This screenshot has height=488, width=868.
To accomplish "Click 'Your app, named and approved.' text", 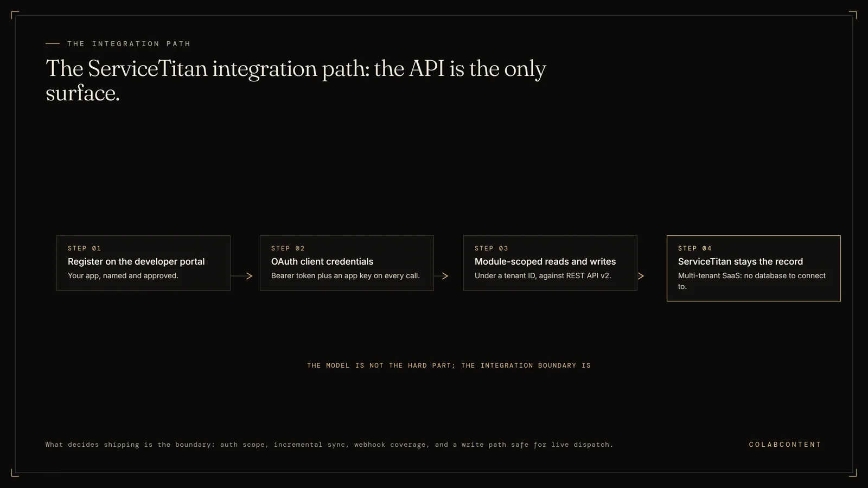I will pyautogui.click(x=123, y=275).
